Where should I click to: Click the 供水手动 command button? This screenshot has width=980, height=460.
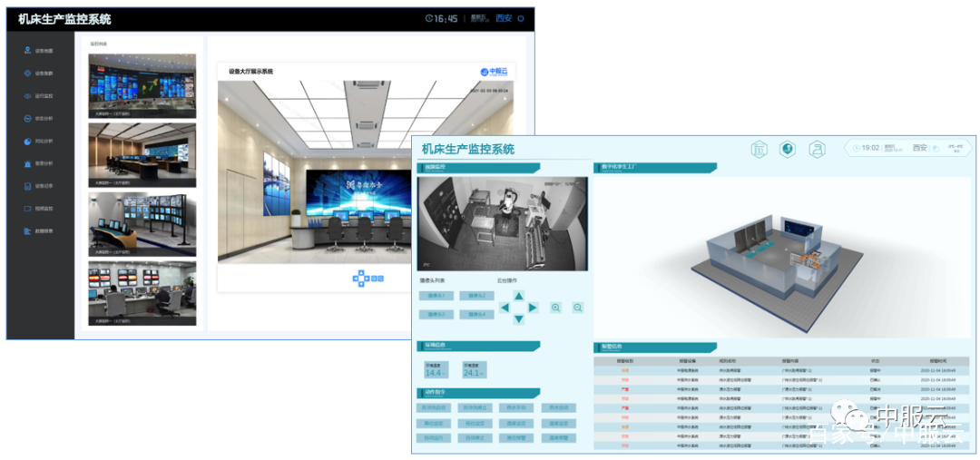coord(516,407)
